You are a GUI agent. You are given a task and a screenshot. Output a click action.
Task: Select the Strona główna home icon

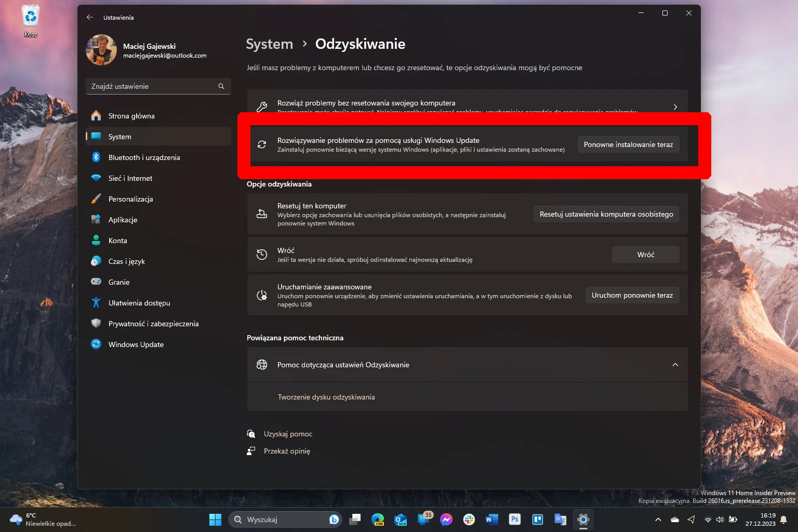96,116
